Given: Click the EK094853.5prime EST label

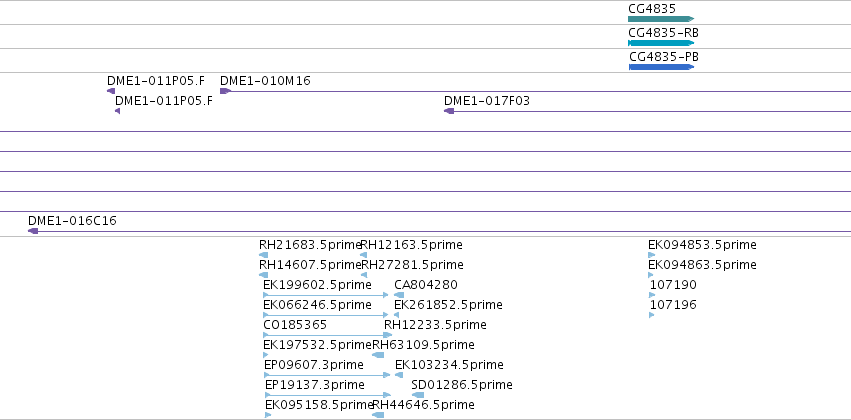Looking at the screenshot, I should 702,245.
